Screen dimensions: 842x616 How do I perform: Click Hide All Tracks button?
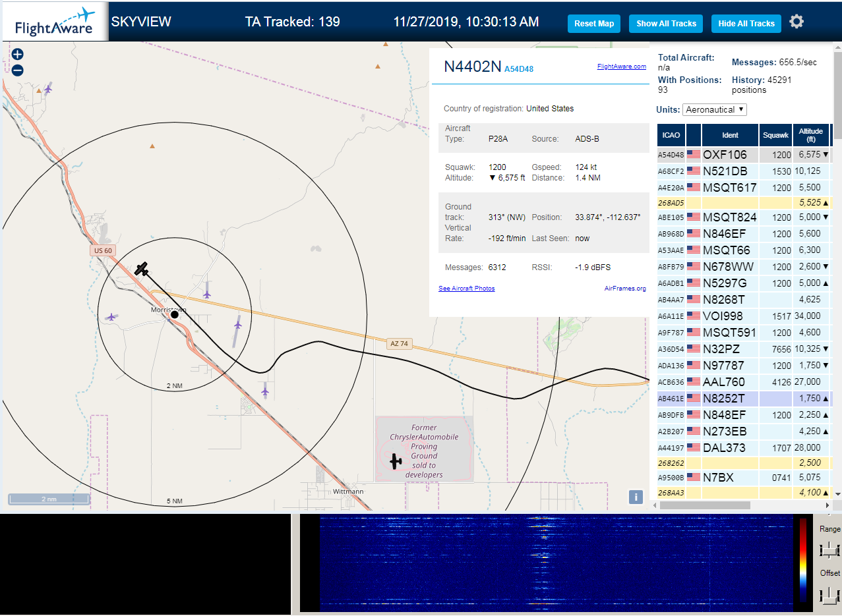point(746,24)
